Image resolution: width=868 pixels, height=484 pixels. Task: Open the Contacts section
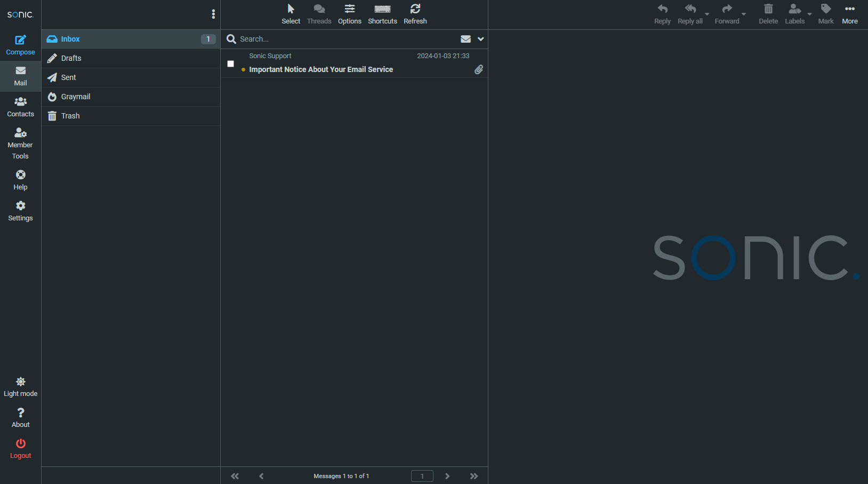click(20, 107)
